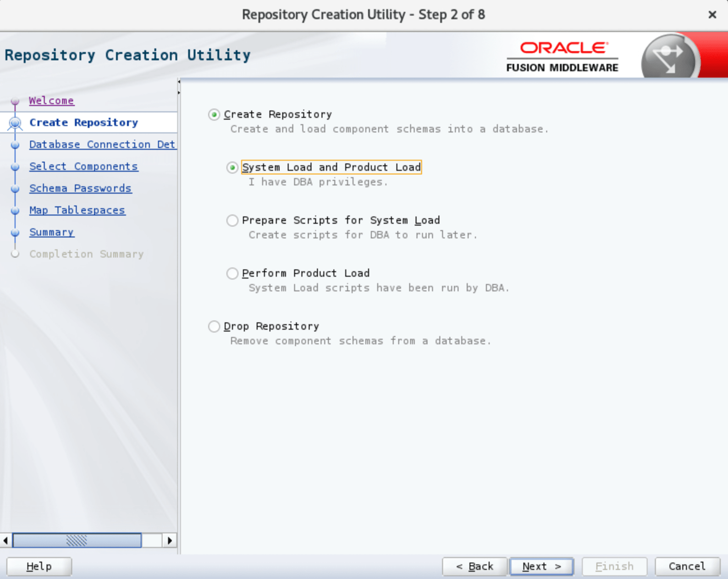Open the Welcome step link
This screenshot has height=579, width=728.
(51, 100)
